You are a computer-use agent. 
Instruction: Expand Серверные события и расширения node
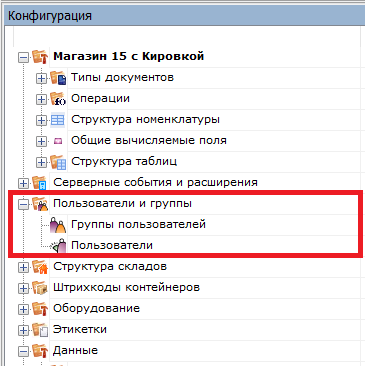[23, 183]
